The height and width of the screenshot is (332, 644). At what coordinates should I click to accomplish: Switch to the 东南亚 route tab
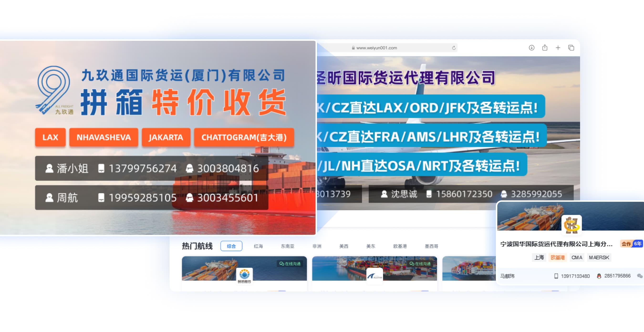(287, 246)
